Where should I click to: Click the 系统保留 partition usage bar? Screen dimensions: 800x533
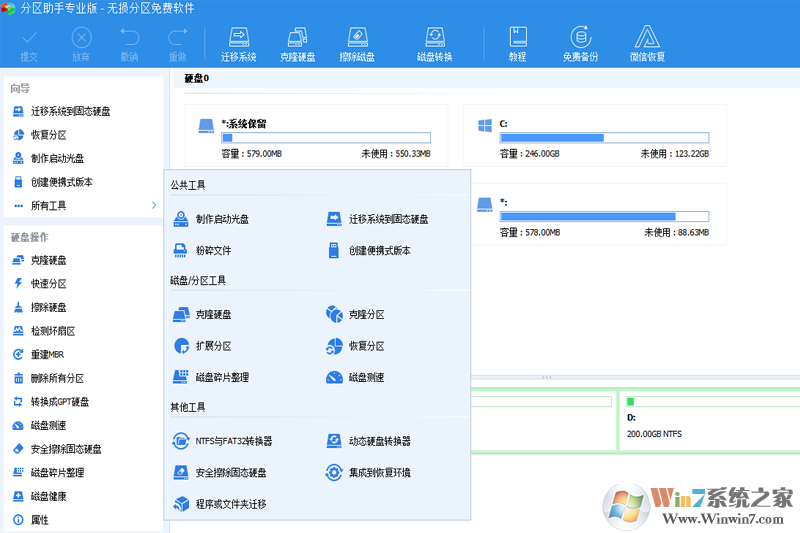[326, 138]
